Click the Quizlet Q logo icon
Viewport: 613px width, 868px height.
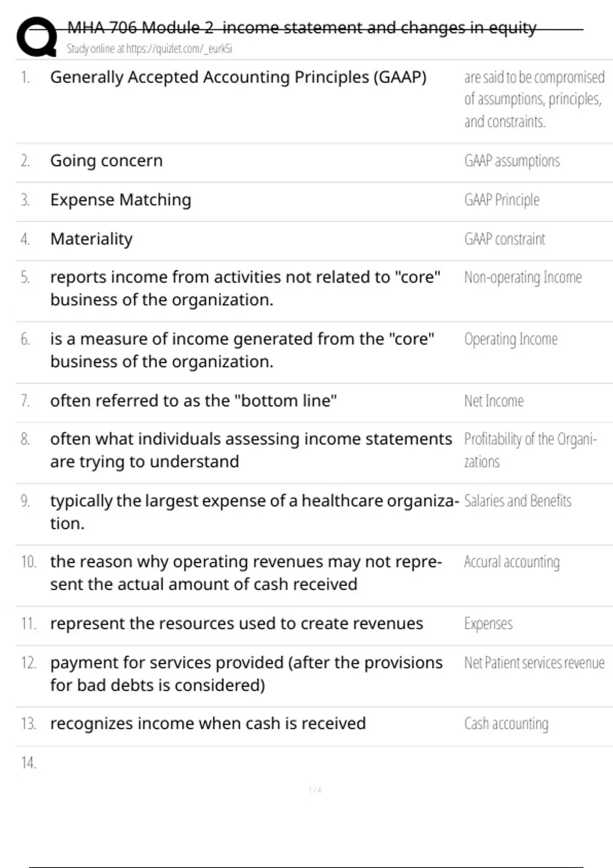37,37
